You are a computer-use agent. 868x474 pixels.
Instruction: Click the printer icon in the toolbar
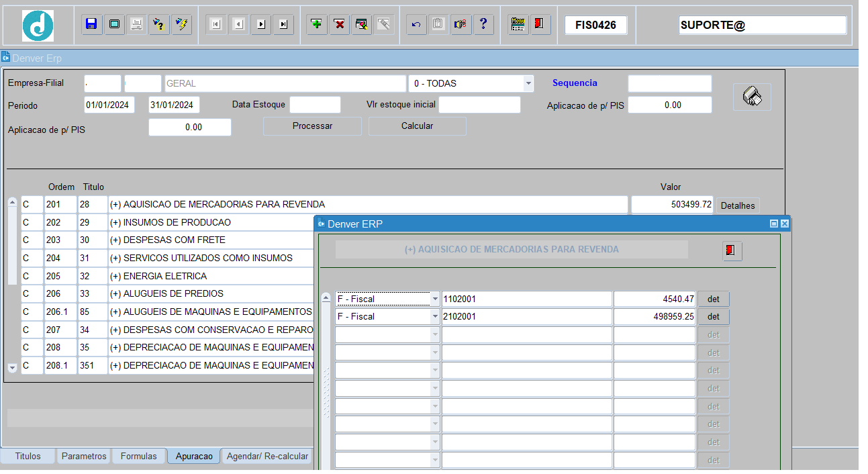(136, 25)
